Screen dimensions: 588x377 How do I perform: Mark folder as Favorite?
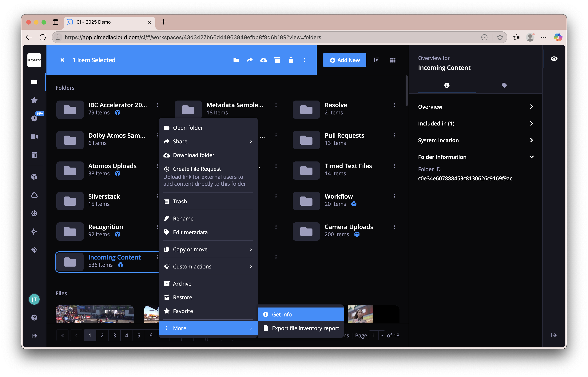point(208,311)
